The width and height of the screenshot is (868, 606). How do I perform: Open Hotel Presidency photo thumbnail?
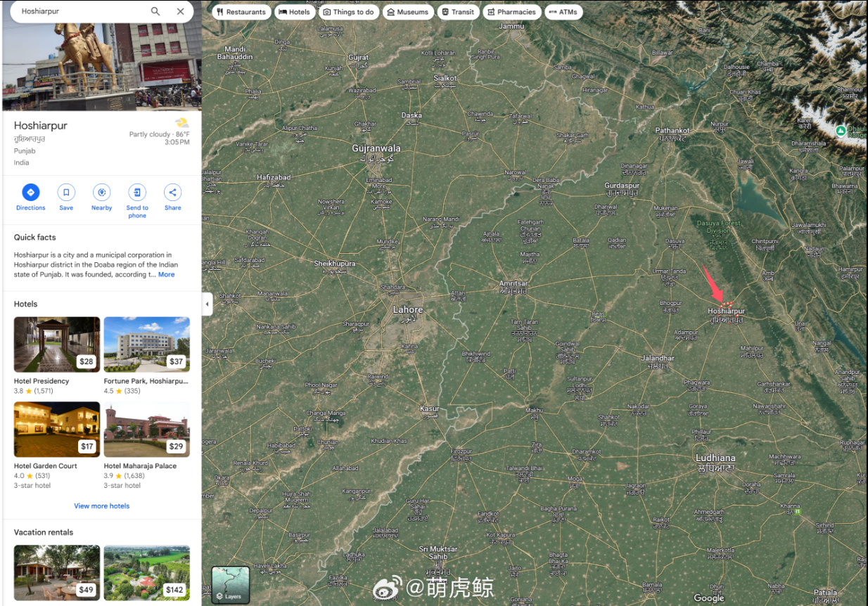tap(57, 344)
